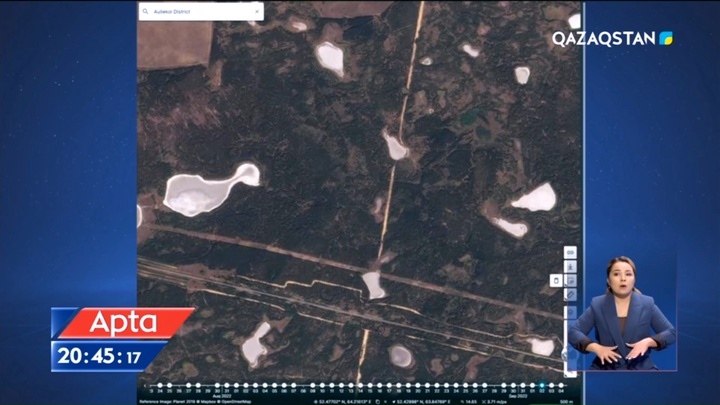Click the link icon atop the right toolbar
720x405 pixels.
(x=570, y=253)
